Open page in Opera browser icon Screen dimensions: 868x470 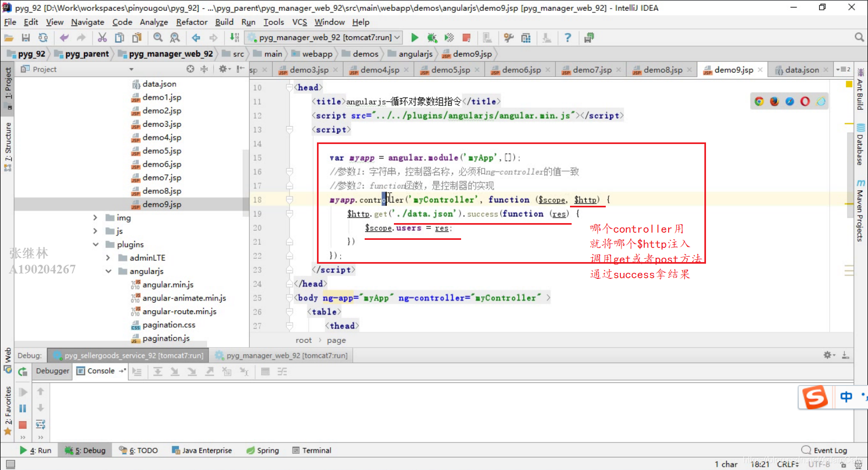pos(805,101)
